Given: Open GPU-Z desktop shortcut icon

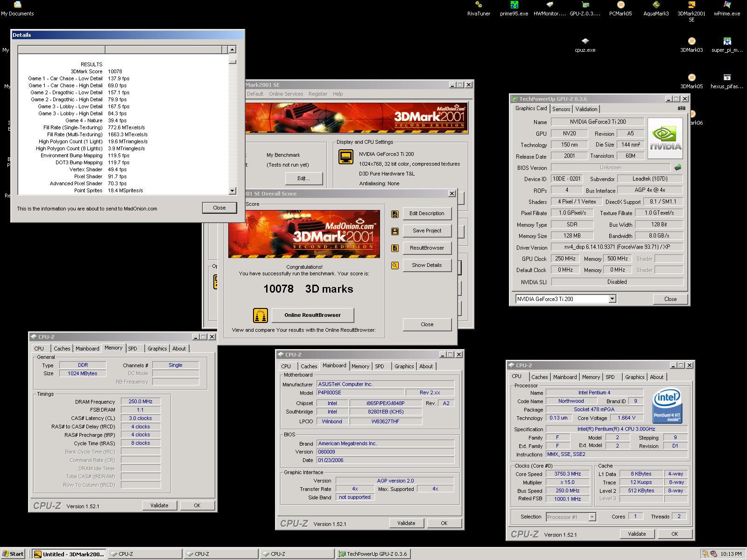Looking at the screenshot, I should click(x=585, y=8).
